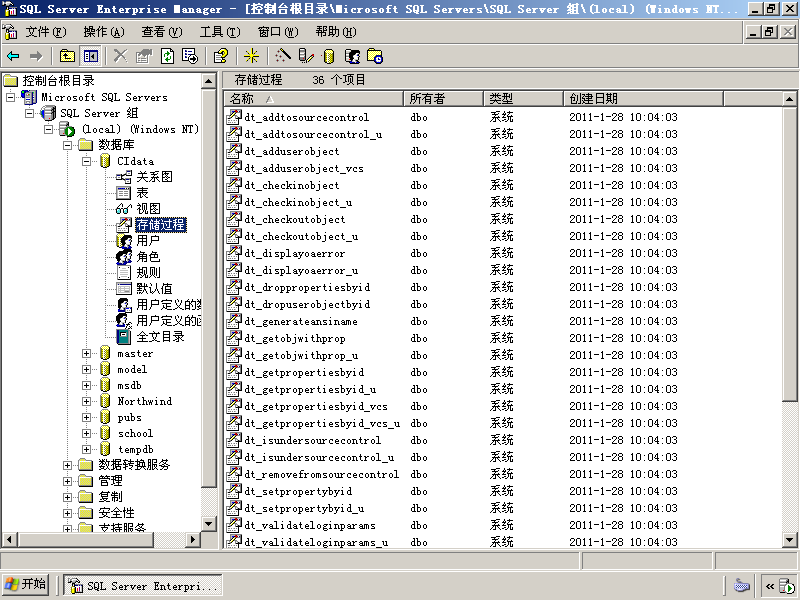The image size is (800, 600).
Task: Select the dt_generateansiname procedure
Action: [301, 321]
